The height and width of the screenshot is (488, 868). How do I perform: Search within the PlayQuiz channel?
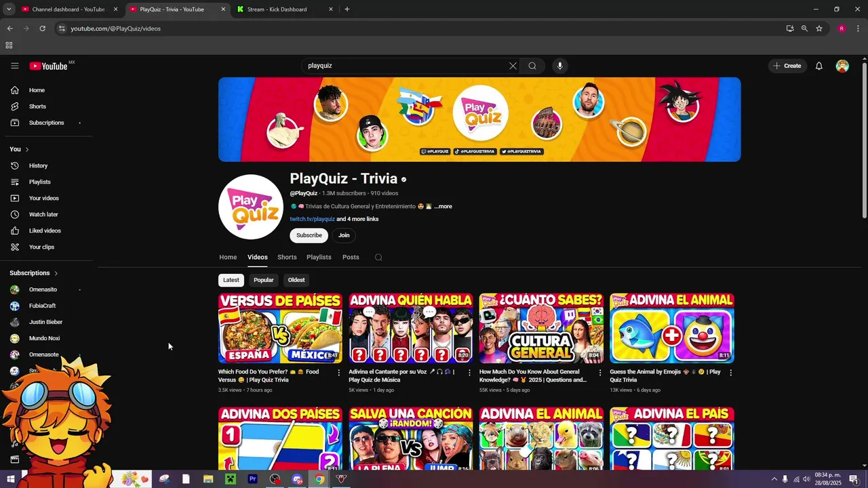(378, 258)
